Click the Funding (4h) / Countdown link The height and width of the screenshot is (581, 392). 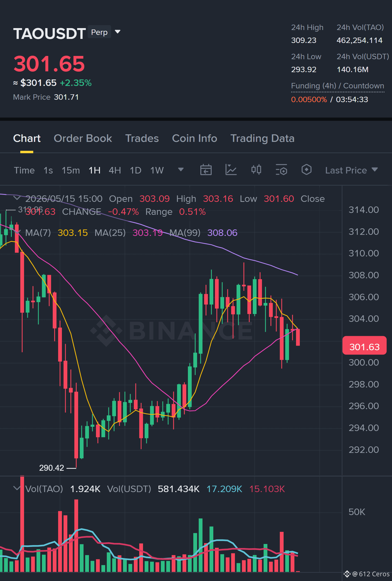pyautogui.click(x=337, y=86)
